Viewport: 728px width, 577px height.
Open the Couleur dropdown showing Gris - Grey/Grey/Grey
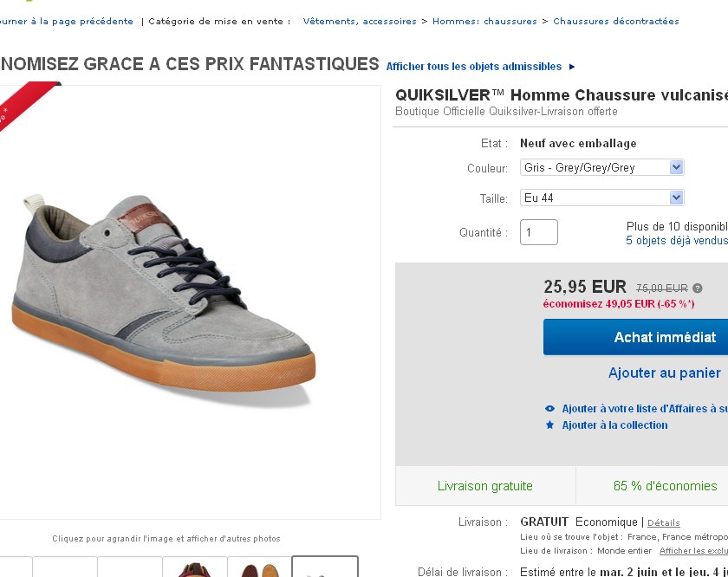[x=602, y=168]
